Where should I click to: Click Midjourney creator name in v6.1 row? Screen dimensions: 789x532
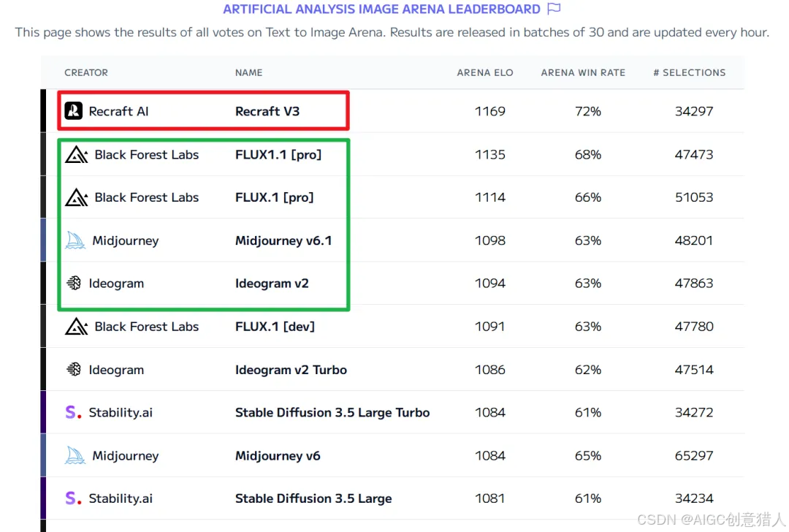coord(126,240)
